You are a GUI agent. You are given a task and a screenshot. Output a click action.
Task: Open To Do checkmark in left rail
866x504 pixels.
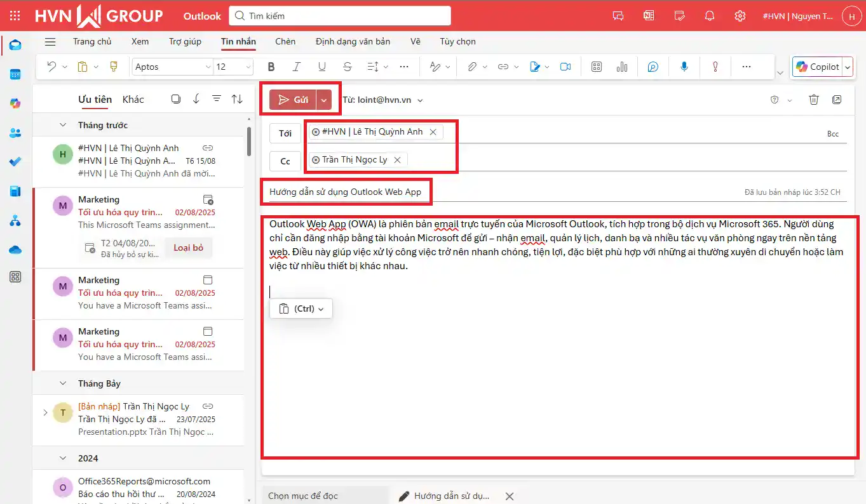point(15,162)
